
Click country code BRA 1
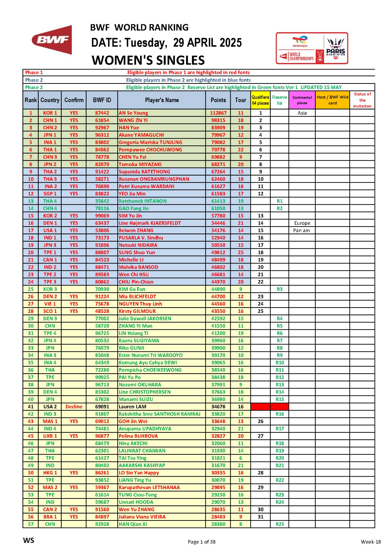50,517
